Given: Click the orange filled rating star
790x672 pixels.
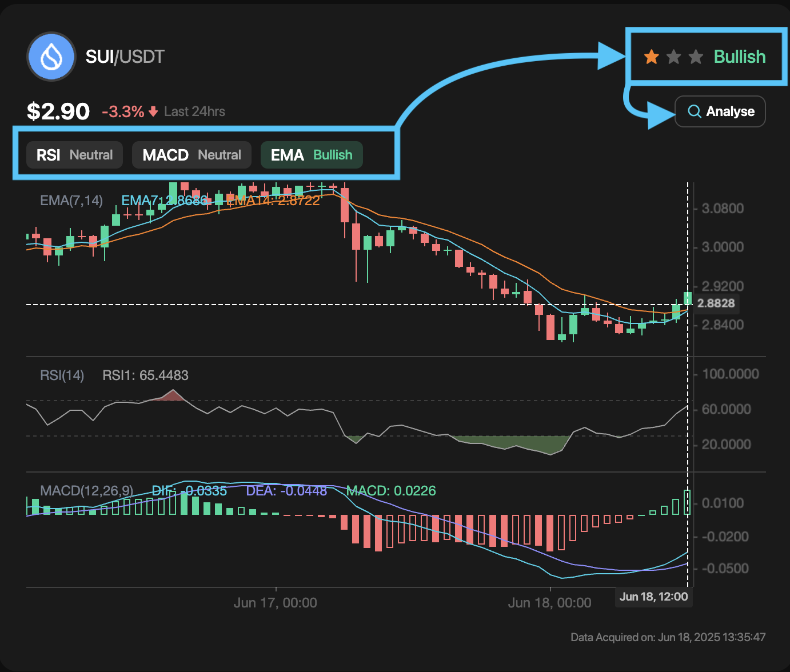Looking at the screenshot, I should 651,57.
